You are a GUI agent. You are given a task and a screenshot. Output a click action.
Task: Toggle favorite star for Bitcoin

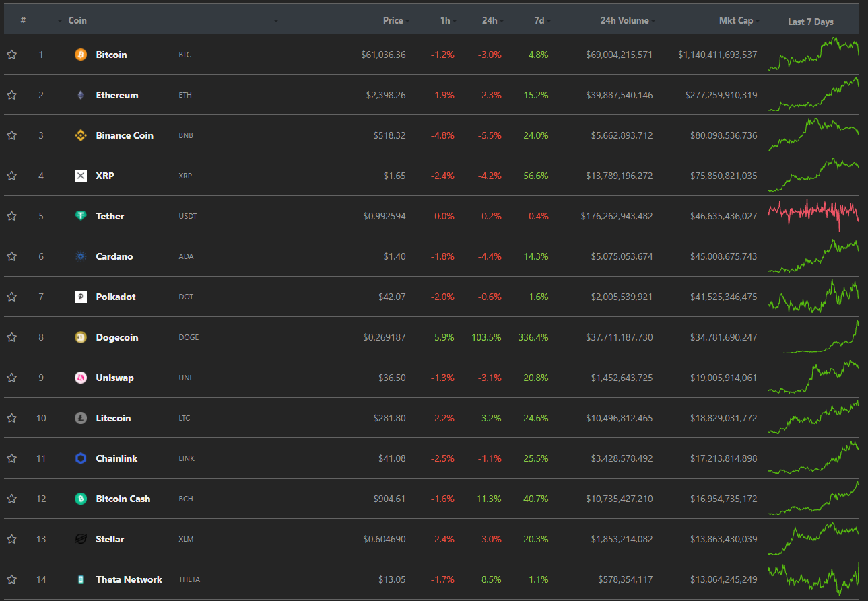11,55
